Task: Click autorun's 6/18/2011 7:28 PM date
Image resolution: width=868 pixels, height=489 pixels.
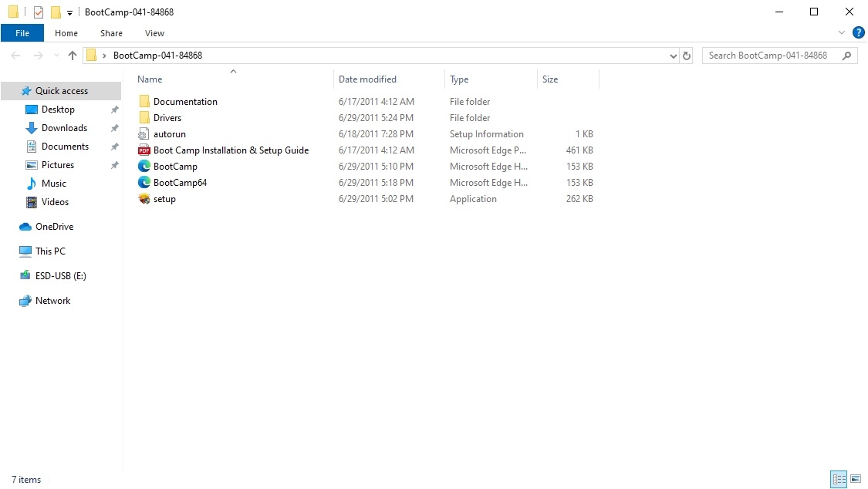Action: click(376, 134)
